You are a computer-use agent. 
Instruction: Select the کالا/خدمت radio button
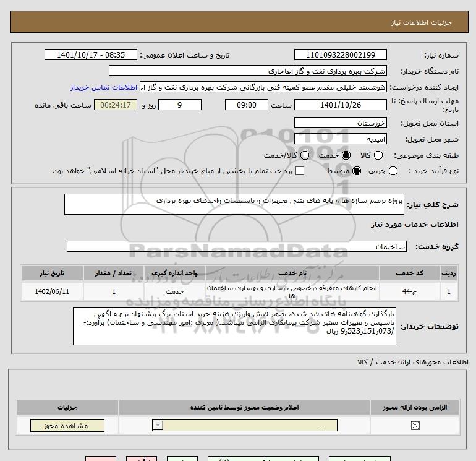pos(305,155)
